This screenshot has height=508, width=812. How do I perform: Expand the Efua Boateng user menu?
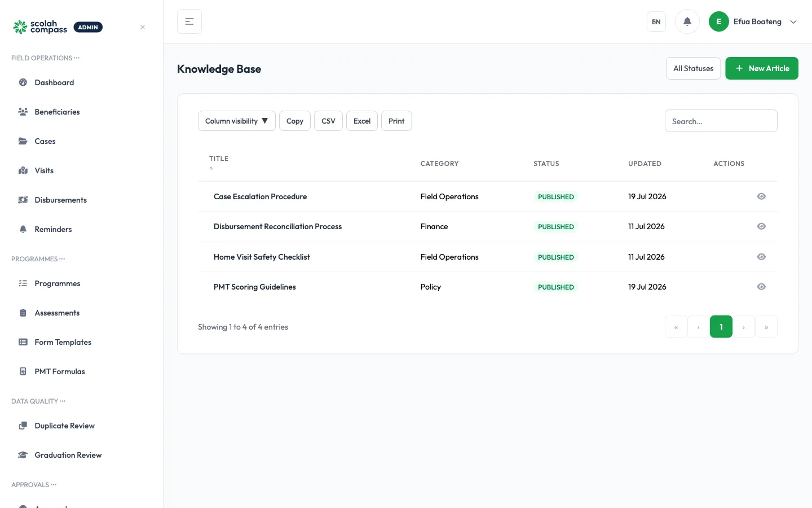pos(753,21)
